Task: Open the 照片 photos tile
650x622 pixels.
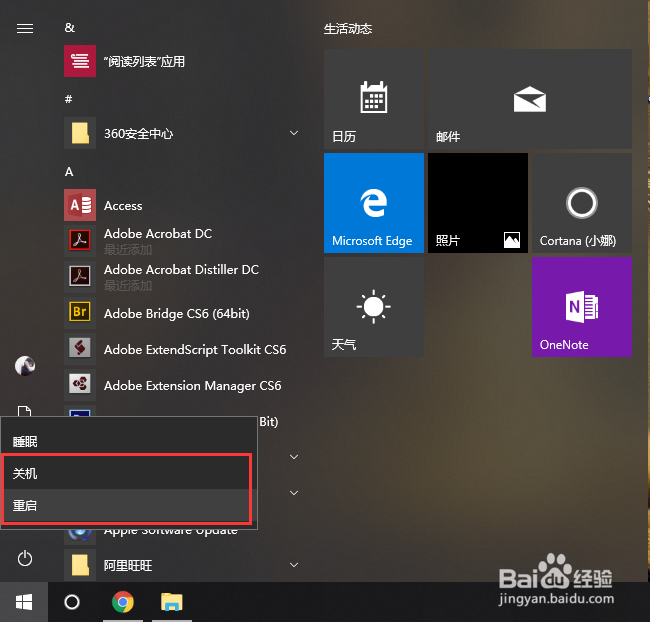Action: [x=478, y=203]
